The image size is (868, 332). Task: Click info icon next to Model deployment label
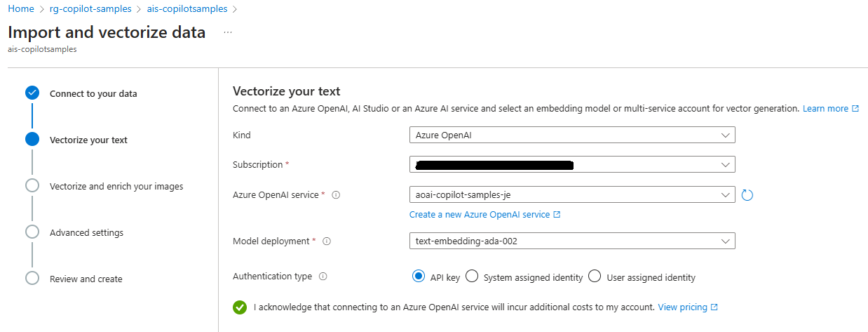pyautogui.click(x=327, y=241)
